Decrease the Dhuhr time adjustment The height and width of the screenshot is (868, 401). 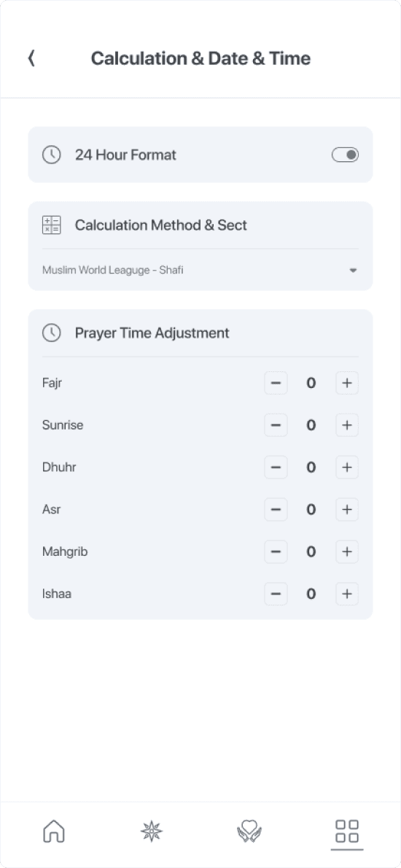(276, 468)
